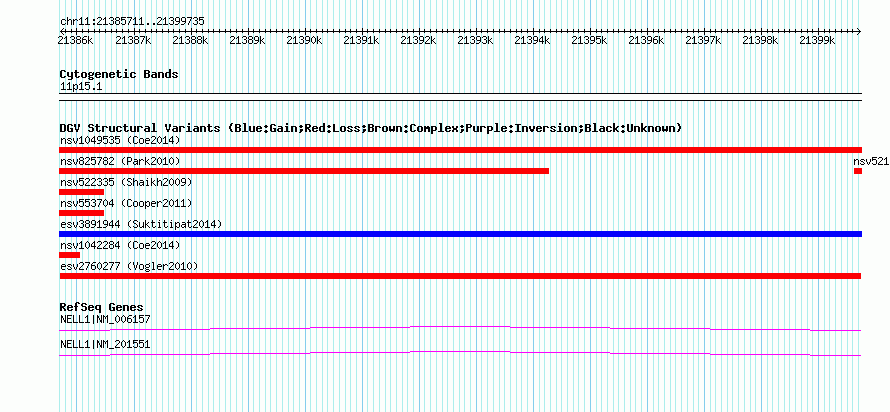
Task: Open variant label esv2760277 (Vogler2010)
Action: [129, 266]
